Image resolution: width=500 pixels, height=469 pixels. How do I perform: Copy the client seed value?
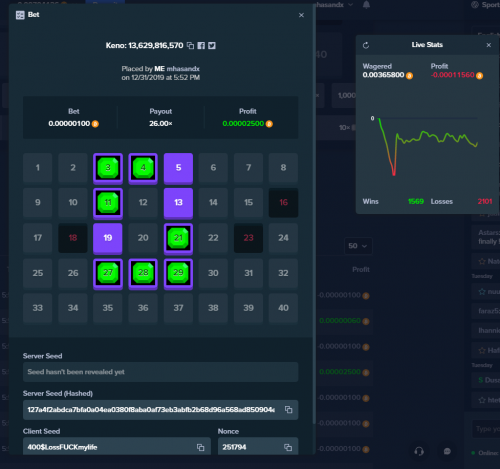tap(200, 447)
